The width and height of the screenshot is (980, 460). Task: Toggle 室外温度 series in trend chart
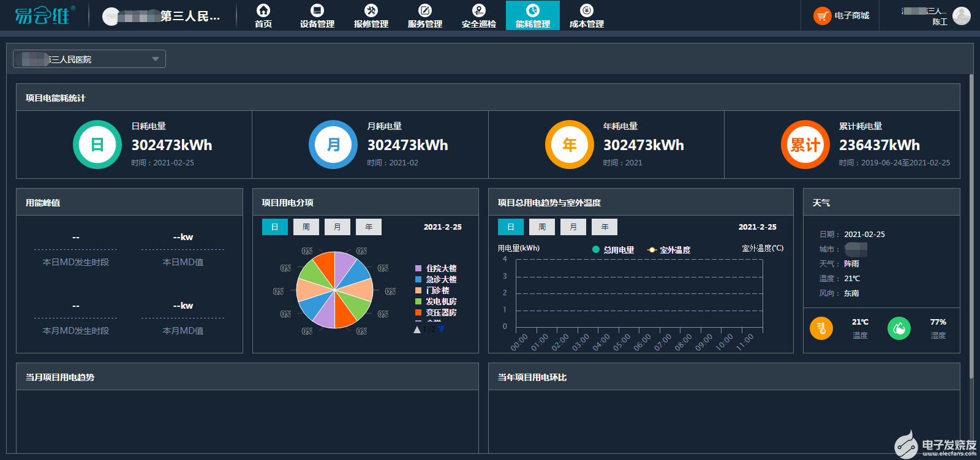(669, 250)
